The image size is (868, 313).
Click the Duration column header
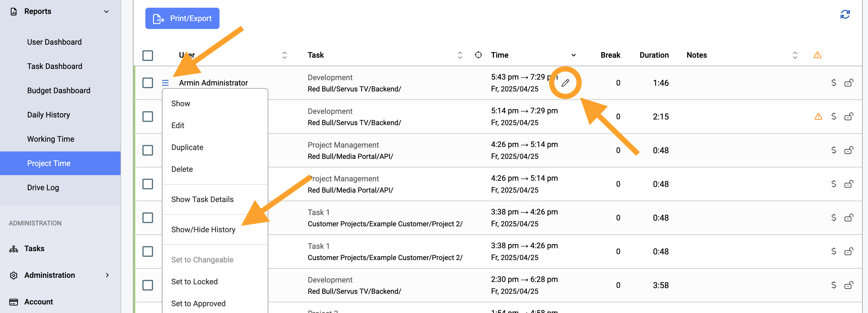click(654, 55)
